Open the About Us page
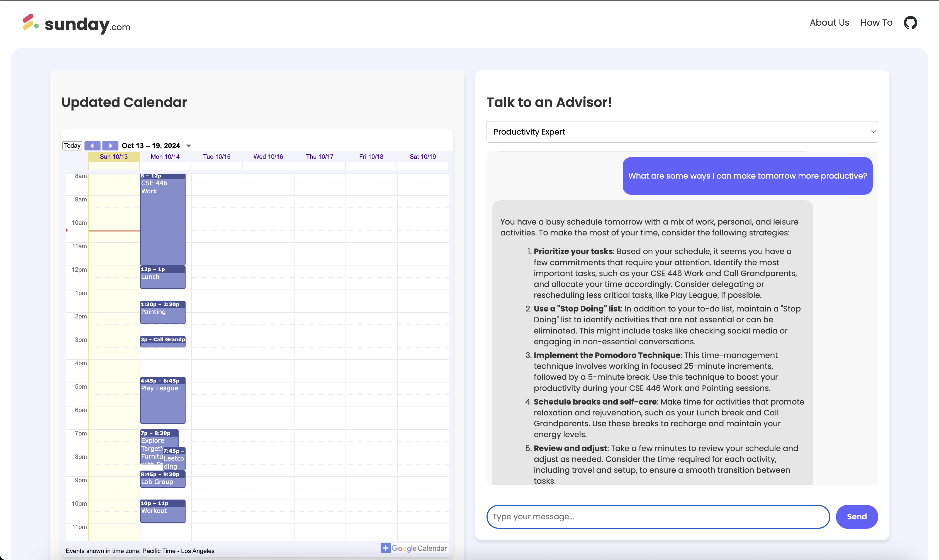This screenshot has width=939, height=560. tap(829, 23)
